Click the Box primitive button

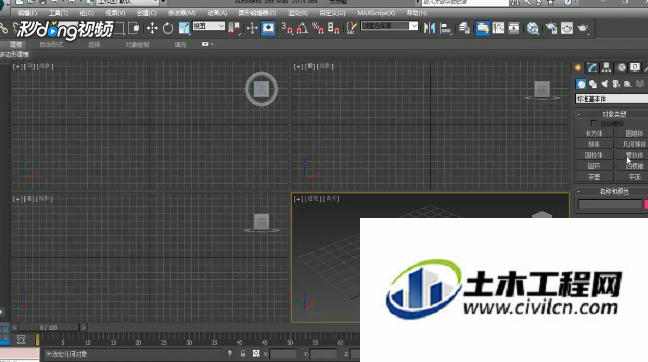click(x=594, y=133)
